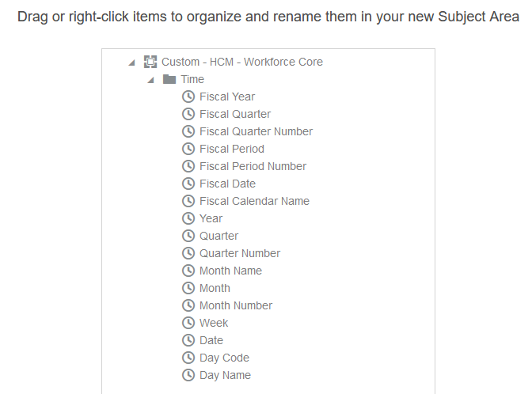Collapse the Time folder arrow
Screen dimensions: 532x394
[150, 80]
